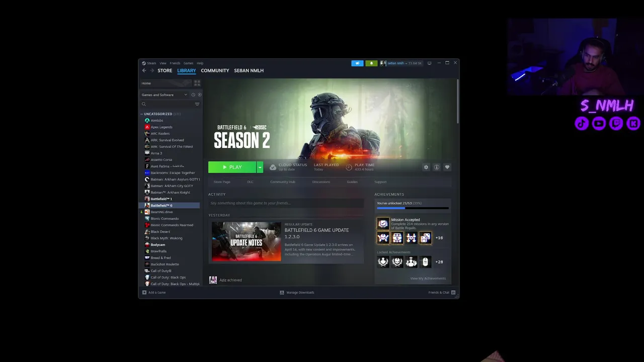Viewport: 644px width, 362px height.
Task: Click the Mission Accepted achievement icon
Action: (x=383, y=224)
